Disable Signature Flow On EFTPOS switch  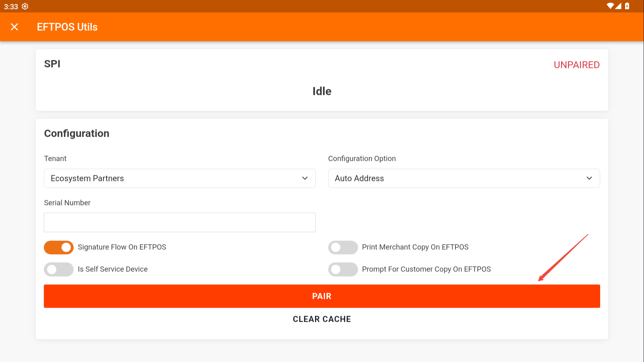[x=59, y=247]
